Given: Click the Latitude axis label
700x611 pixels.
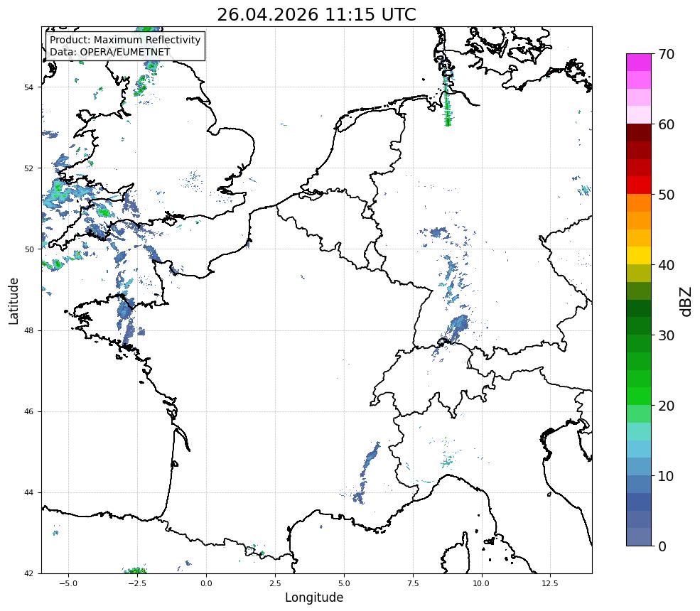Looking at the screenshot, I should (x=14, y=301).
